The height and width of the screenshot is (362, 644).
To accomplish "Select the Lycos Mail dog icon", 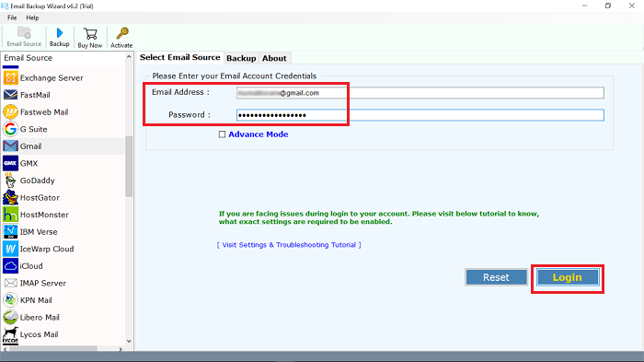I will pos(11,335).
